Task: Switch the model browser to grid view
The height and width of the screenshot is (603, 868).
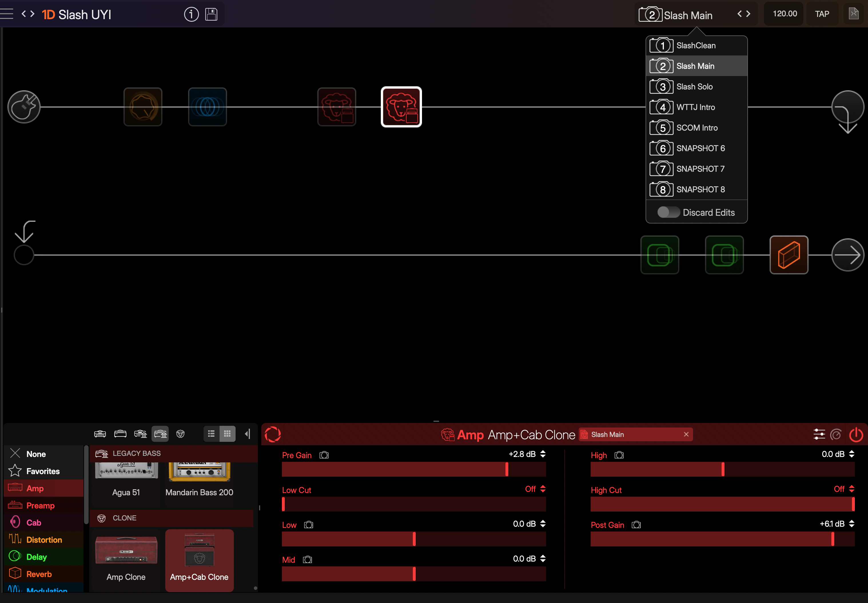Action: click(x=228, y=434)
